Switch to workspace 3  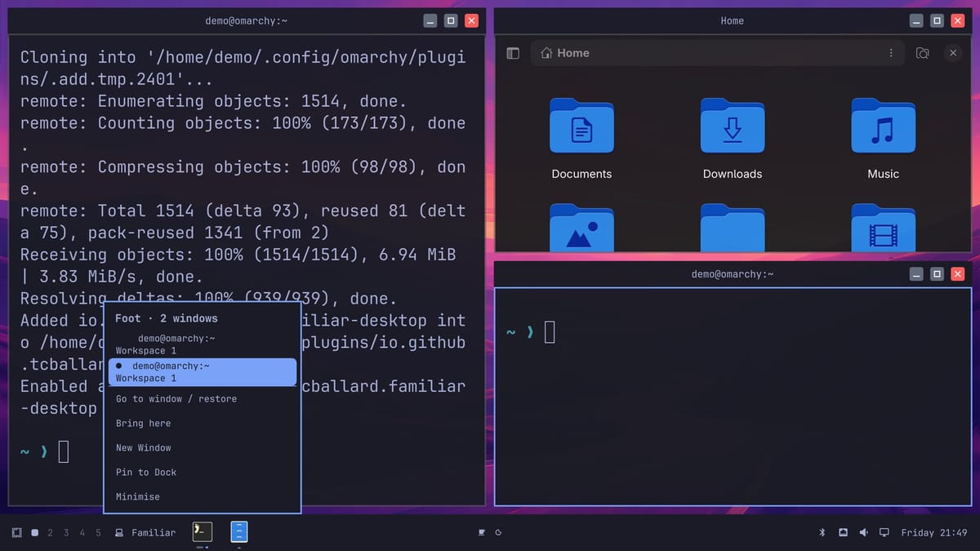click(66, 533)
